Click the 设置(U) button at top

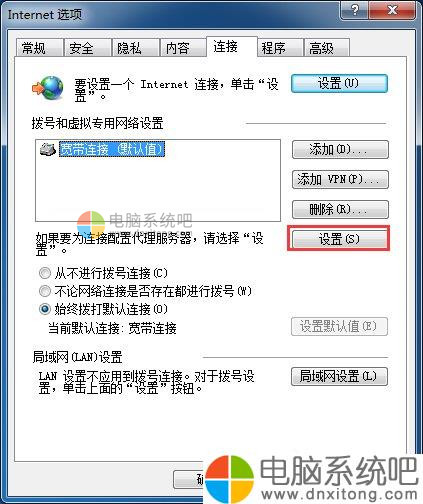click(339, 83)
